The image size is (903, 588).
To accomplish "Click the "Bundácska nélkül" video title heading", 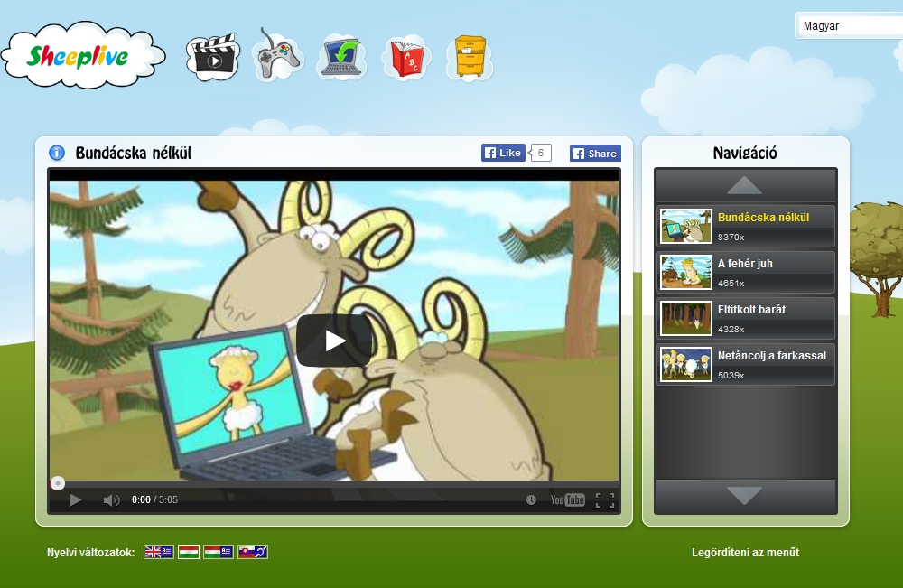I will coord(133,154).
